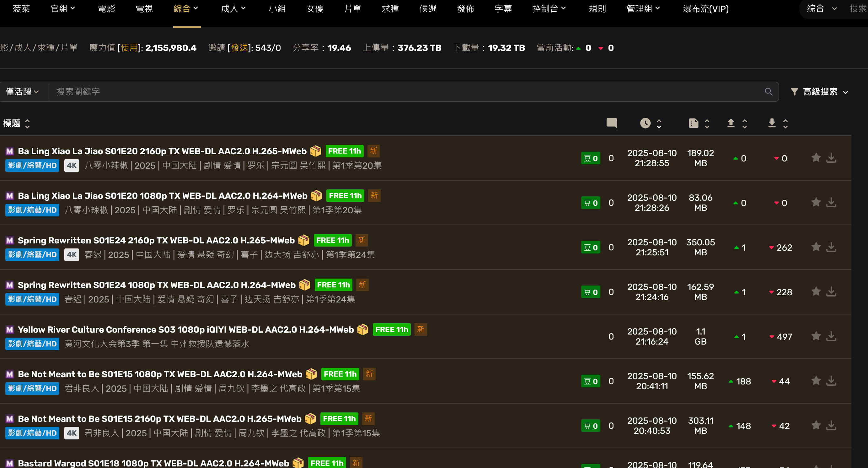The height and width of the screenshot is (468, 868).
Task: Open Spring Rewritten S01E24 1080p torrent title
Action: point(156,285)
